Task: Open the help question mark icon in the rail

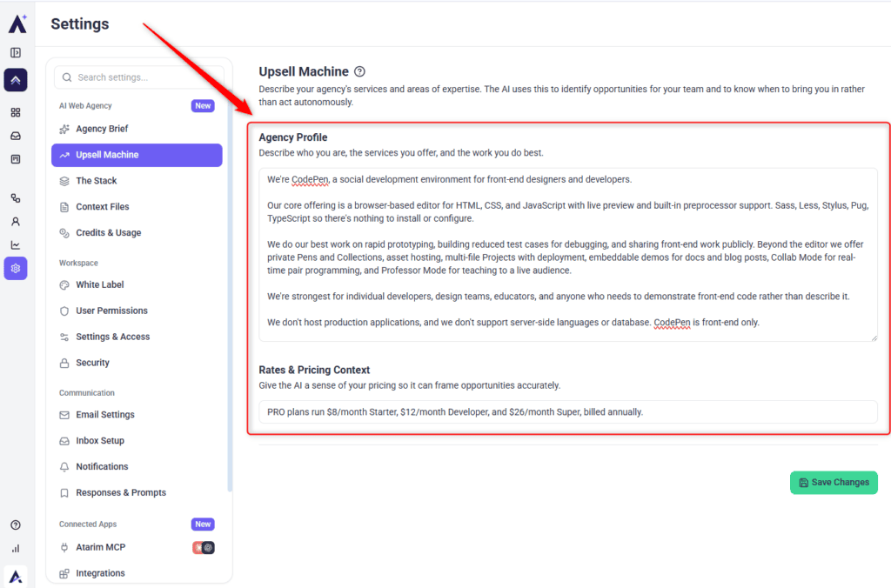Action: pyautogui.click(x=16, y=525)
